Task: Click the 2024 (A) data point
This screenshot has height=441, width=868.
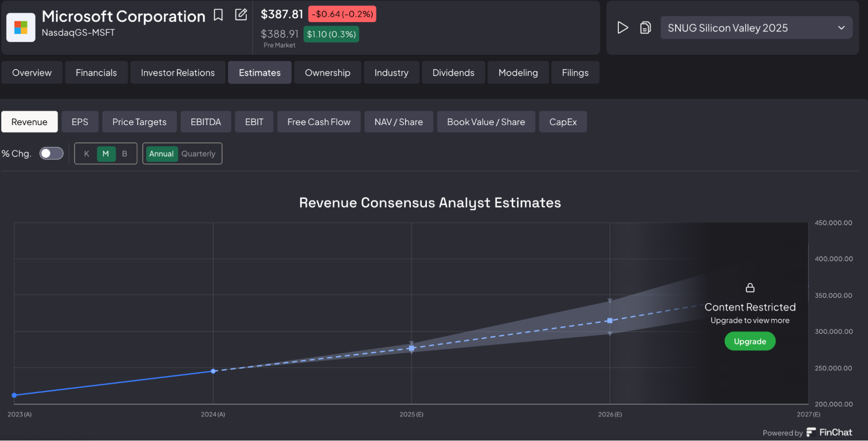Action: click(x=213, y=371)
